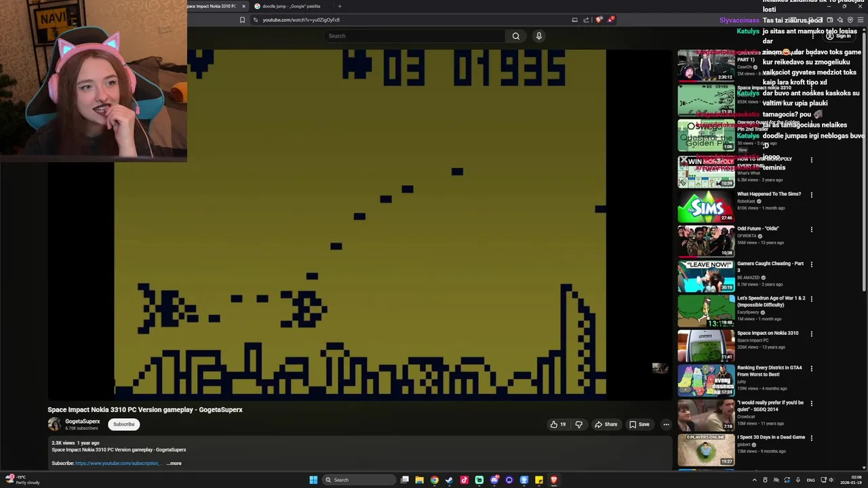Save the video to a playlist
The width and height of the screenshot is (868, 488).
point(639,424)
